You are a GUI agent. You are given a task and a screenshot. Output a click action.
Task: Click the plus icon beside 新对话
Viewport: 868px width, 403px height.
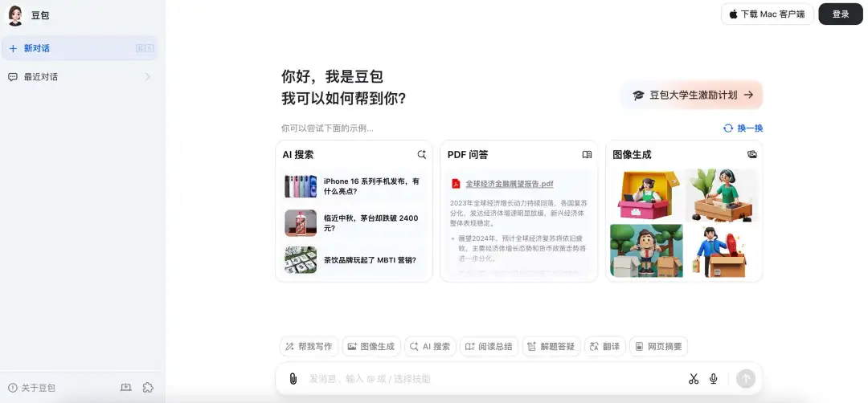pos(14,49)
